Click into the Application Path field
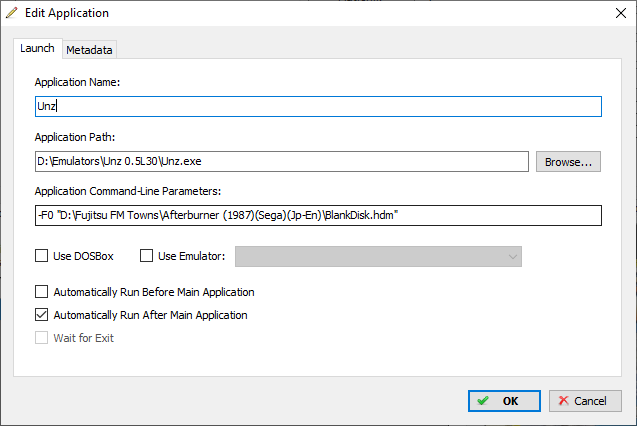The width and height of the screenshot is (637, 426). (282, 162)
